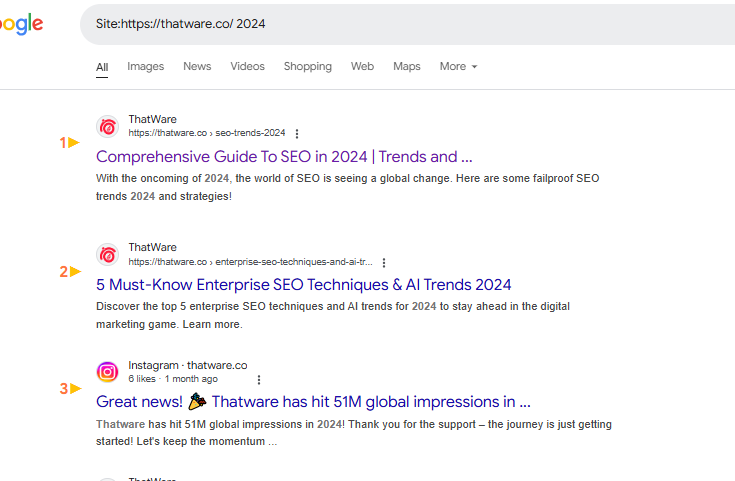Click the '6 likes · 1 month ago' text

(173, 379)
